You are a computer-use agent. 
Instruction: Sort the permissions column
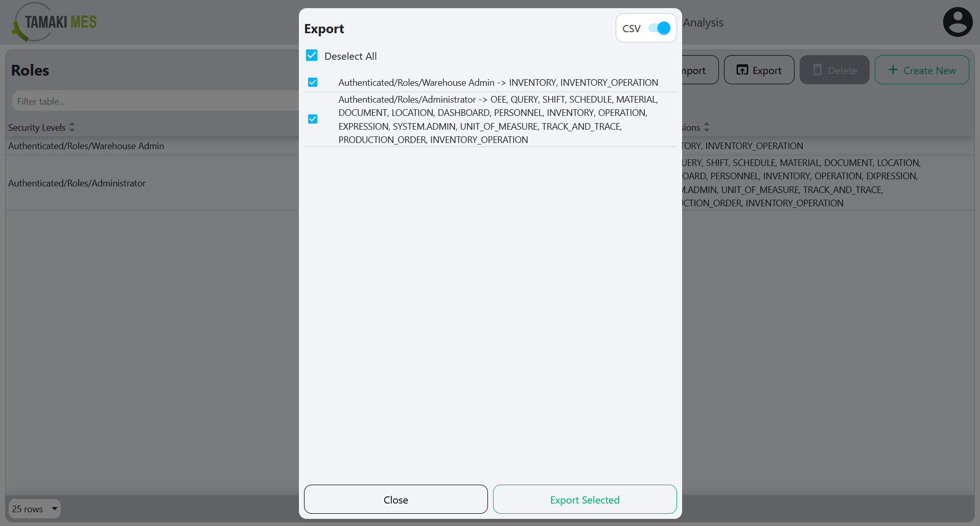point(707,127)
